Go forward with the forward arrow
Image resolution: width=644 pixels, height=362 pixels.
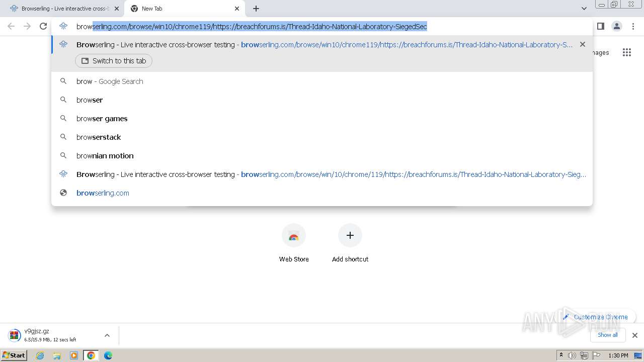(x=27, y=26)
